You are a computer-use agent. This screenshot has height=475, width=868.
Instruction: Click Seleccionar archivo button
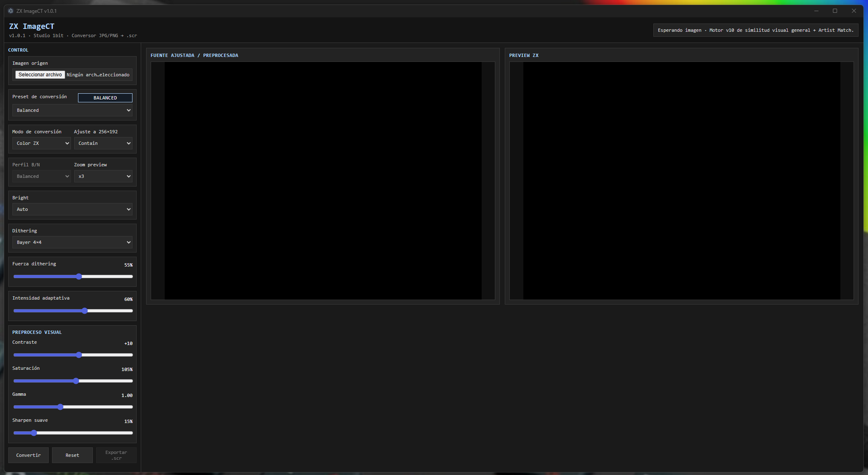click(x=40, y=75)
